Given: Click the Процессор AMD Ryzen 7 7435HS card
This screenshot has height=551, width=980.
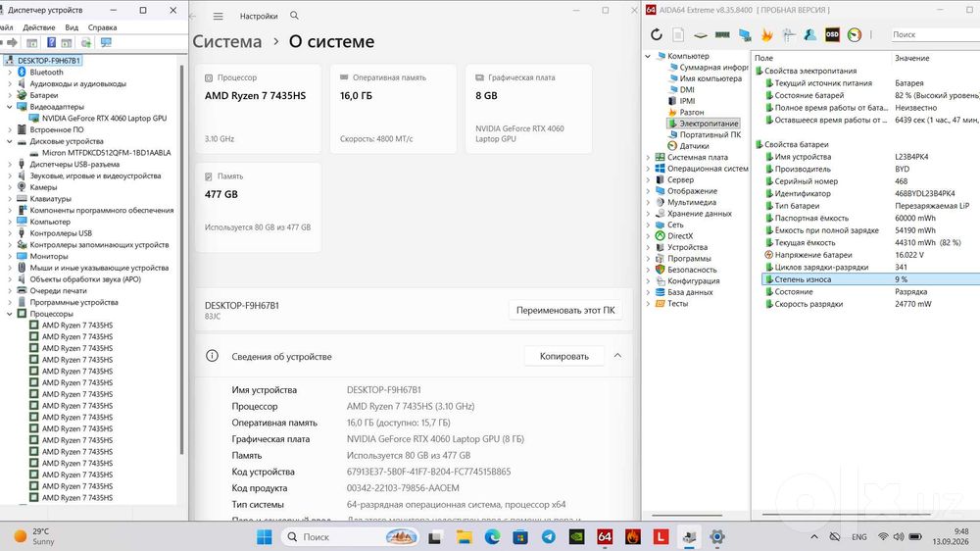Looking at the screenshot, I should pyautogui.click(x=258, y=109).
